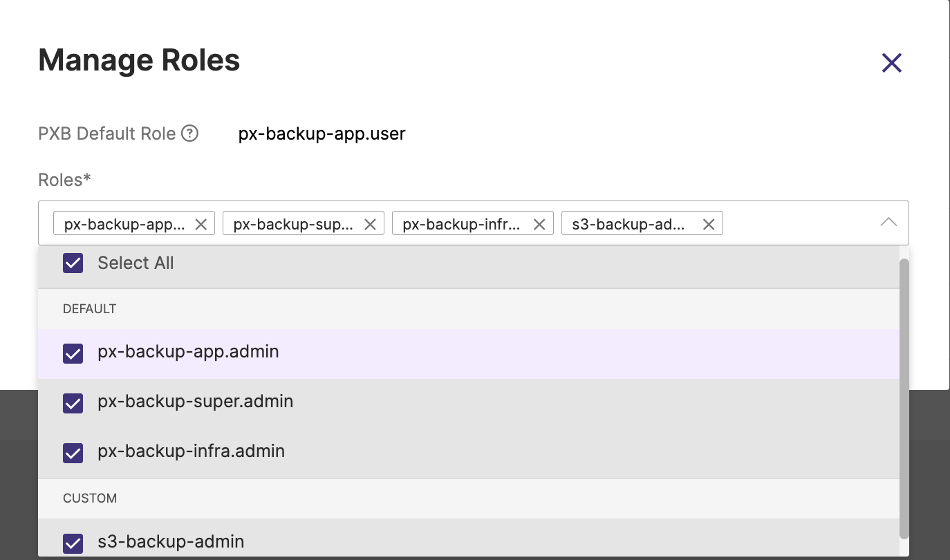The width and height of the screenshot is (950, 560).
Task: Uncheck the Select All checkbox
Action: (x=73, y=263)
